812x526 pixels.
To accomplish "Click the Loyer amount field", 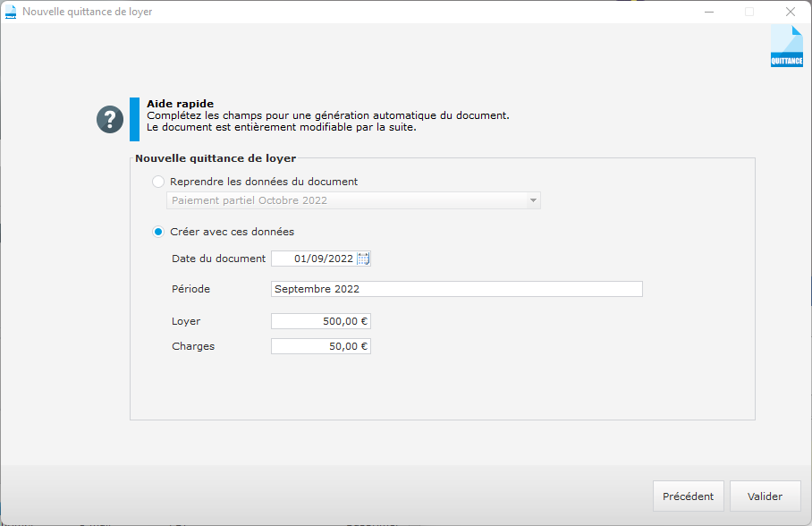I will pyautogui.click(x=320, y=320).
